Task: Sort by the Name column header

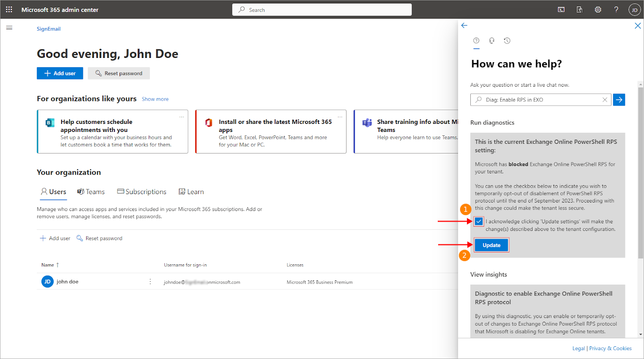Action: coord(50,265)
